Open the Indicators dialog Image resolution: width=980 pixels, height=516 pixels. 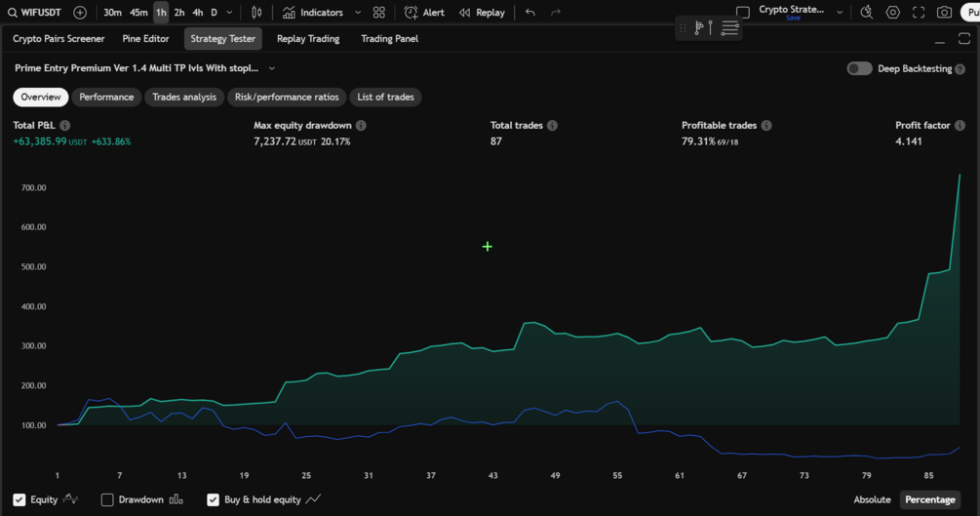click(312, 13)
